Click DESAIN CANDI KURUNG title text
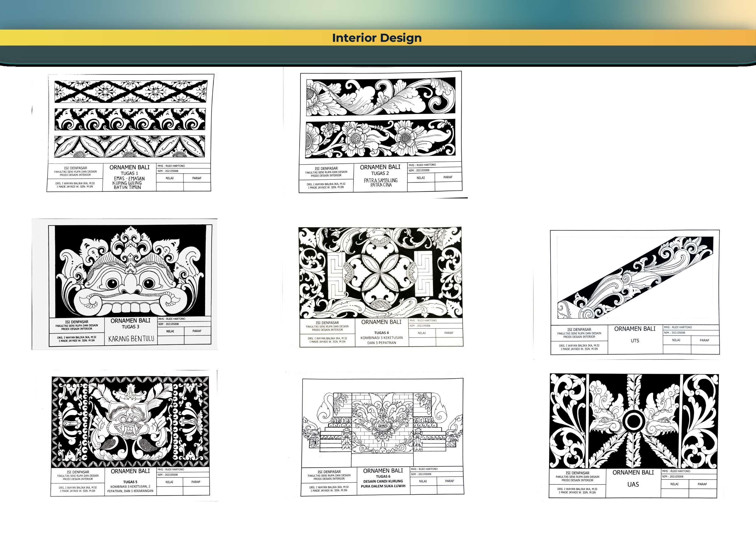The height and width of the screenshot is (535, 756). point(383,481)
